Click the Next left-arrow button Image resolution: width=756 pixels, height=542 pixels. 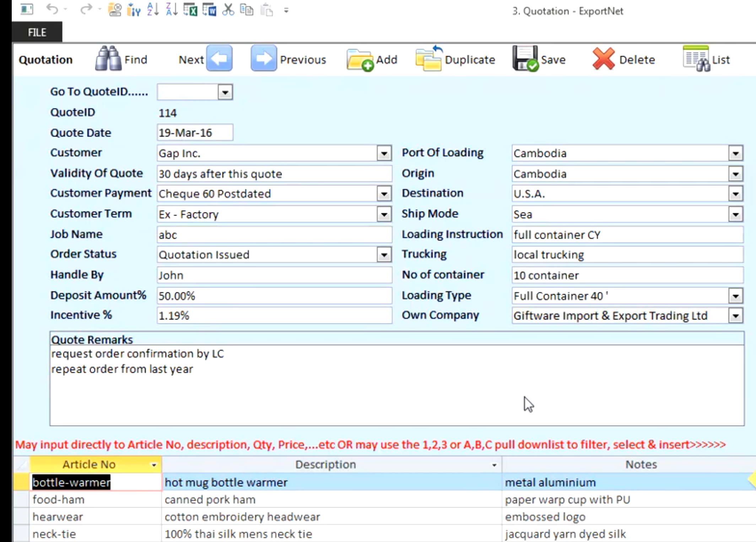pyautogui.click(x=220, y=59)
